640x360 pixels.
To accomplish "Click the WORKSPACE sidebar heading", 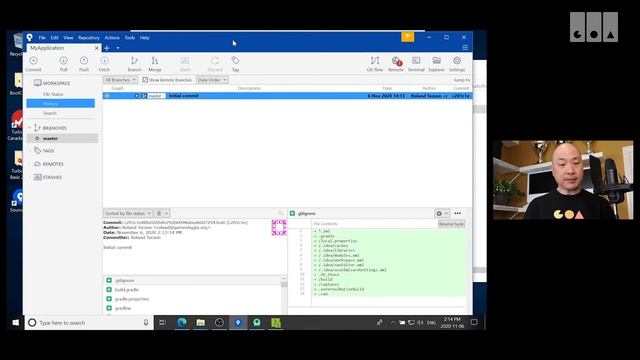I will 56,83.
